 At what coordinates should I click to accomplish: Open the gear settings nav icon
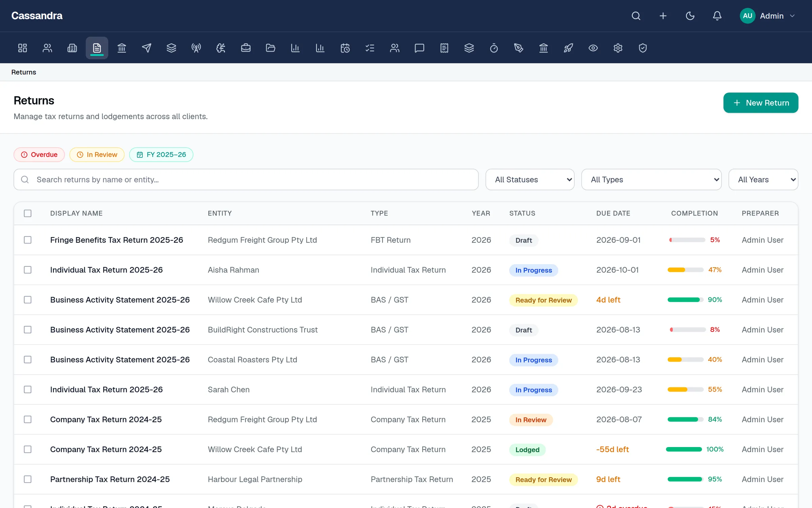tap(618, 48)
